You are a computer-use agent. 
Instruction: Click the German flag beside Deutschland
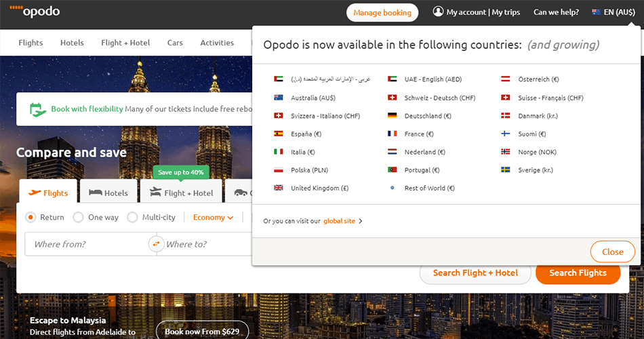click(393, 115)
